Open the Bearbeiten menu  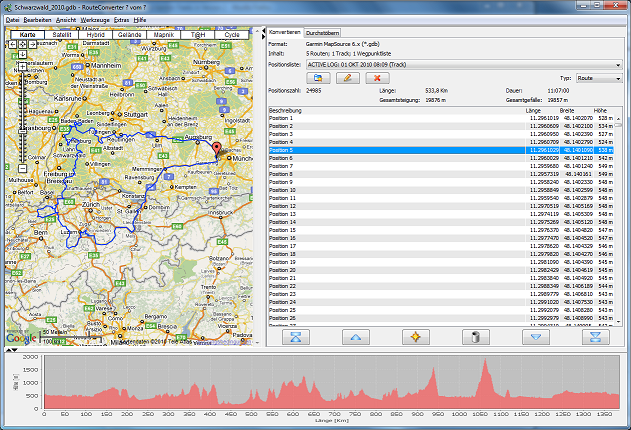[37, 20]
